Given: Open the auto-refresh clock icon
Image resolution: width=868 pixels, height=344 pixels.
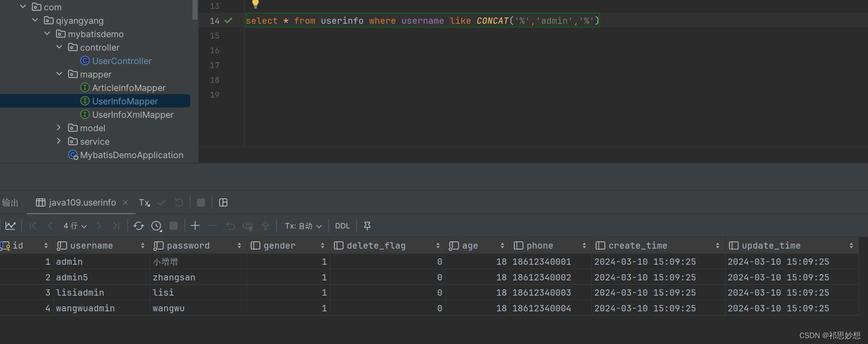Looking at the screenshot, I should [x=156, y=226].
